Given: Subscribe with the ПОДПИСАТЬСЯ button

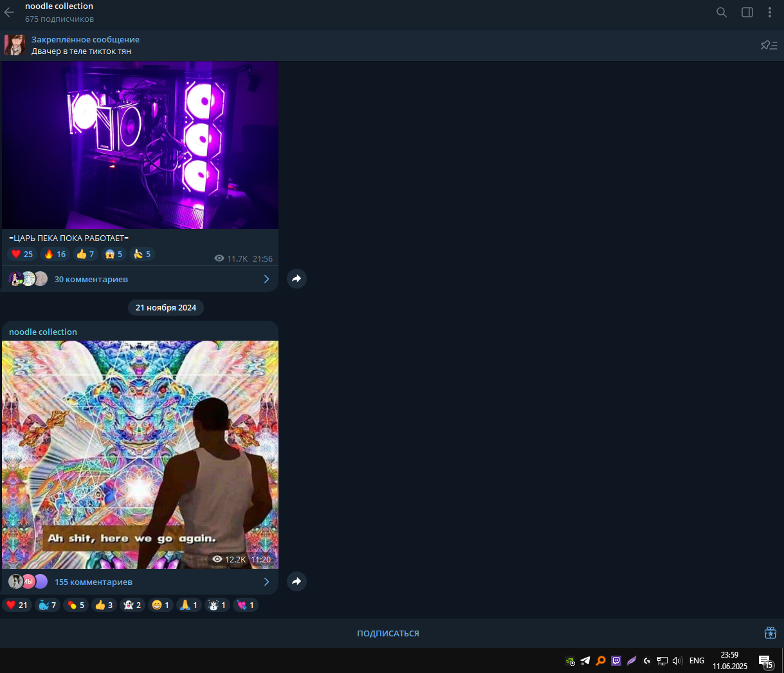Looking at the screenshot, I should click(388, 634).
